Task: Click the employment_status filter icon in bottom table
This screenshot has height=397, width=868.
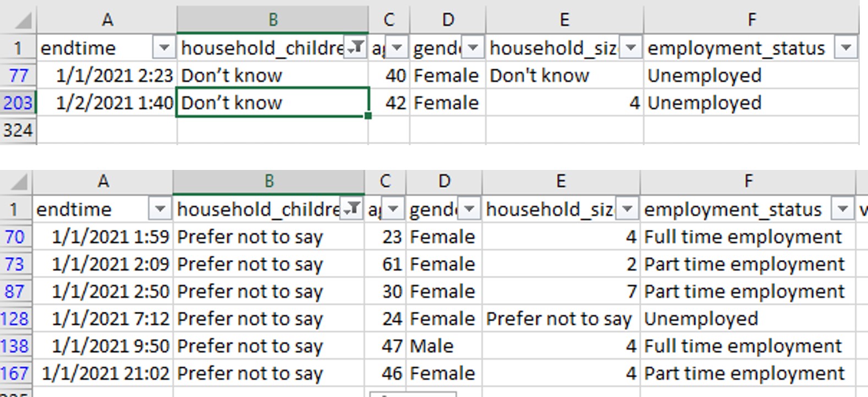Action: [x=842, y=209]
